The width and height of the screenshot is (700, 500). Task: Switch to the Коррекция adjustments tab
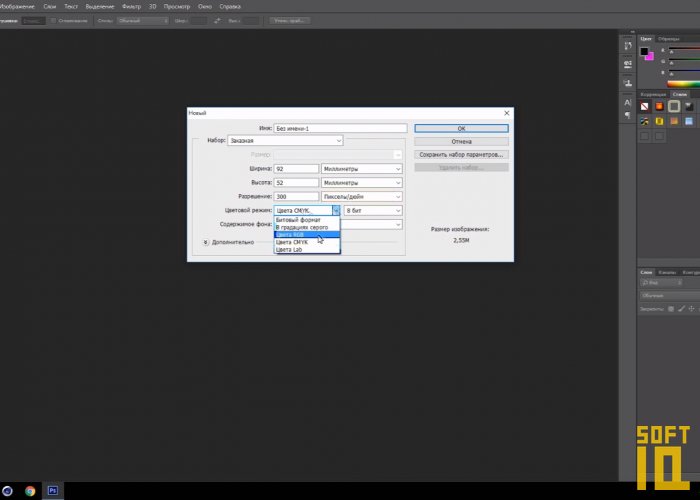click(653, 95)
